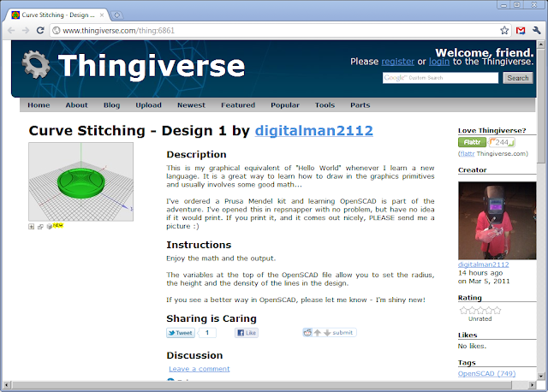Viewport: 548px width, 392px height.
Task: Click the Leave a comment link
Action: point(200,369)
